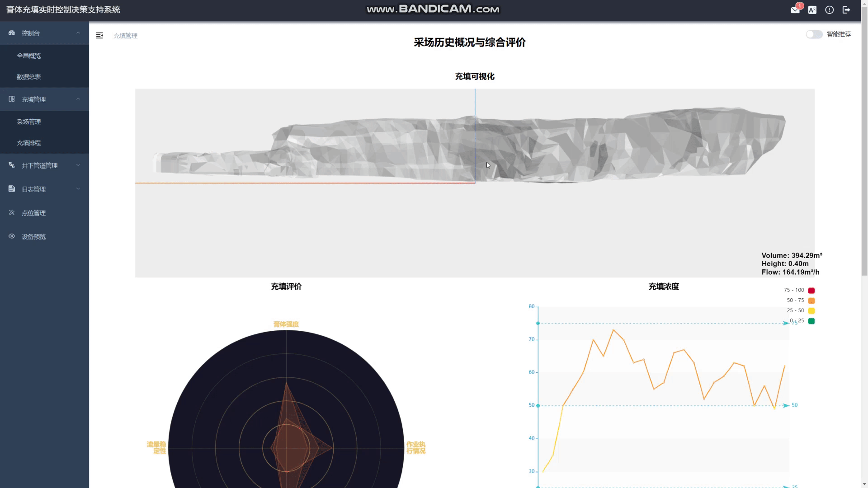Click the 充填管理 menu icon

pos(12,99)
